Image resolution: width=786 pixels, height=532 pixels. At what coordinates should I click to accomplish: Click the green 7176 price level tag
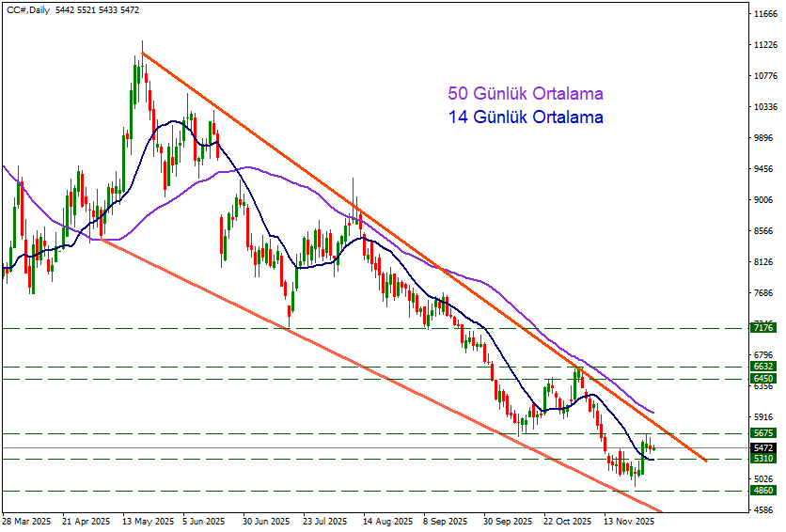(x=763, y=327)
